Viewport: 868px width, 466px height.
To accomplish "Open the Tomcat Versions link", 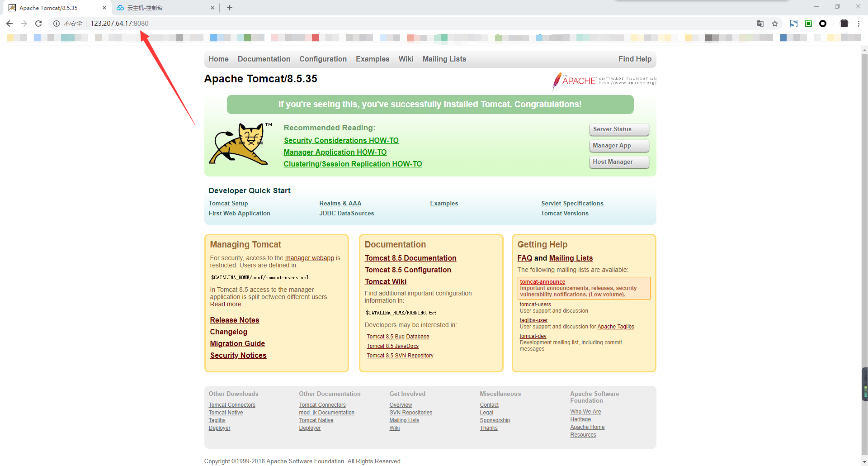I will click(x=565, y=214).
